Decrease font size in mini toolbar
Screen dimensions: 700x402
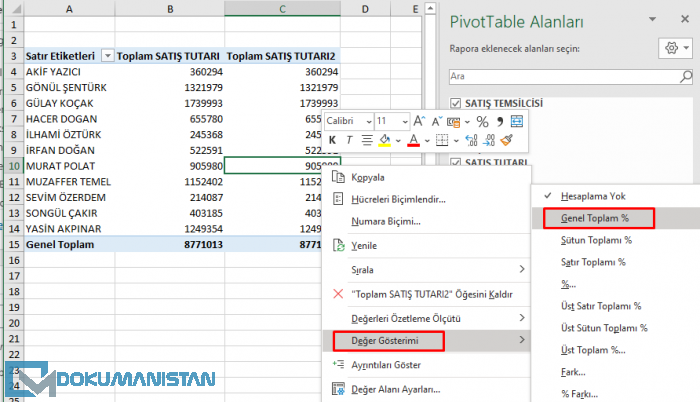[x=436, y=121]
